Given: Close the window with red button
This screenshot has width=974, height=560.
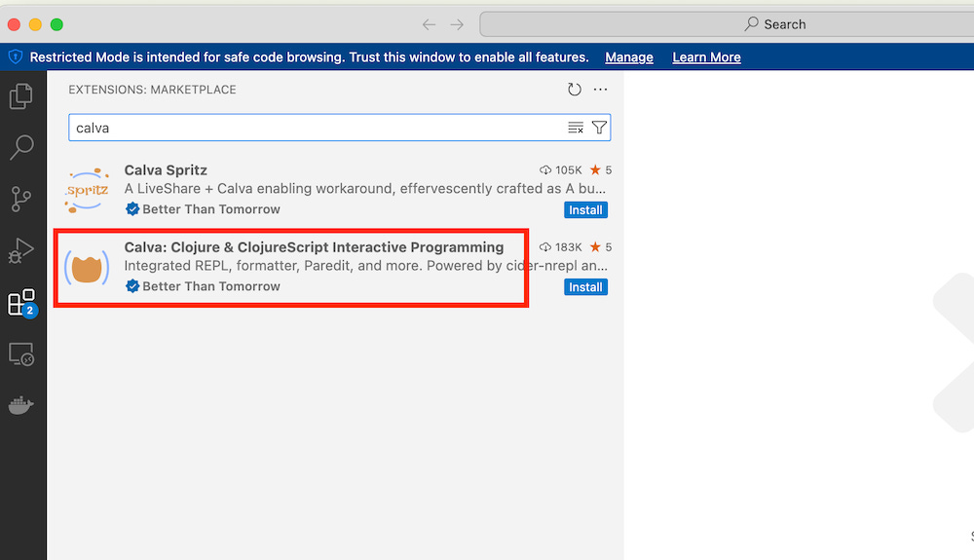Looking at the screenshot, I should pyautogui.click(x=14, y=24).
